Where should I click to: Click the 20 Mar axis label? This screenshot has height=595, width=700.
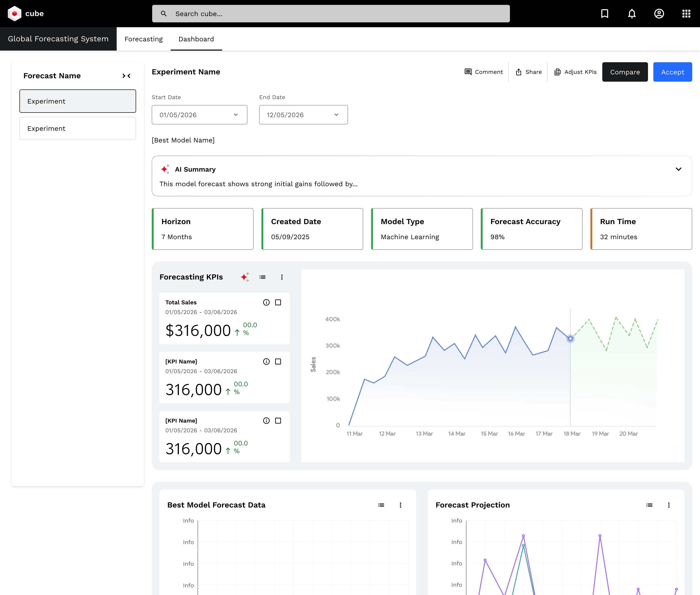tap(629, 434)
